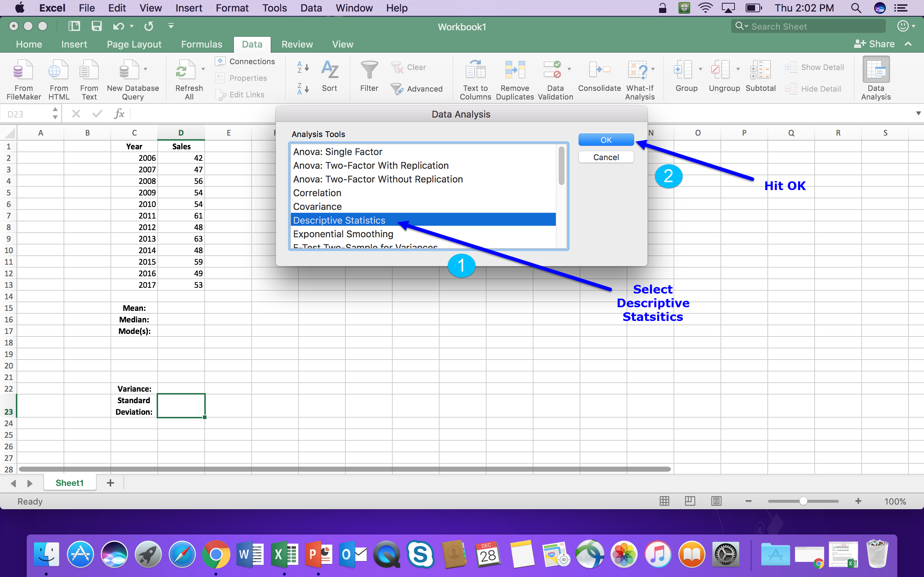Screen dimensions: 924x577
Task: Open the Data Validation dropdown arrow
Action: coord(569,69)
